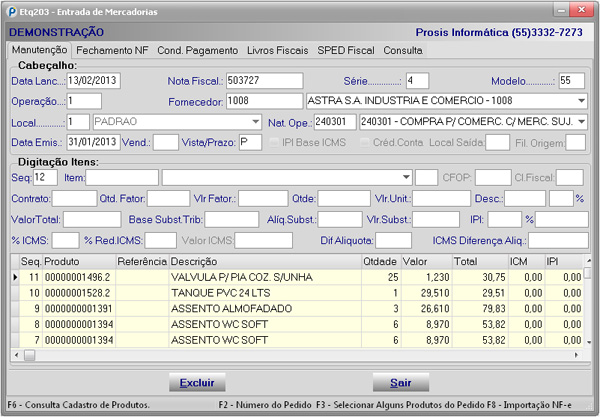Click the Descrição column header
600x417 pixels.
(265, 262)
